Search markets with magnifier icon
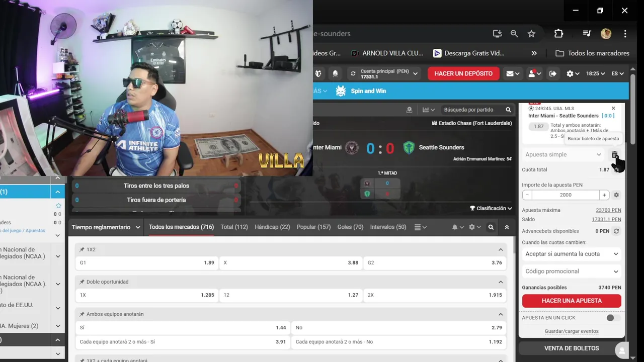 pyautogui.click(x=491, y=227)
